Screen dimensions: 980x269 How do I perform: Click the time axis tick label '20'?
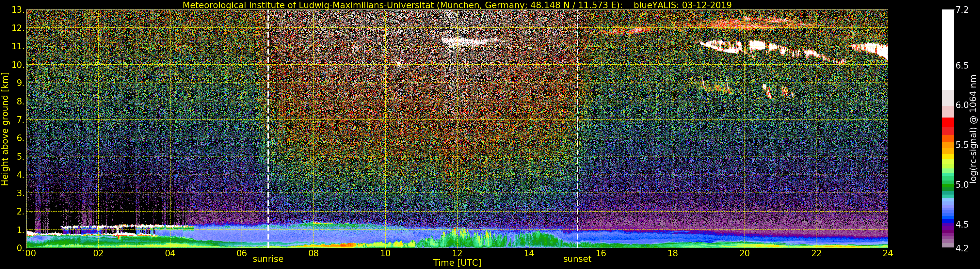(745, 253)
